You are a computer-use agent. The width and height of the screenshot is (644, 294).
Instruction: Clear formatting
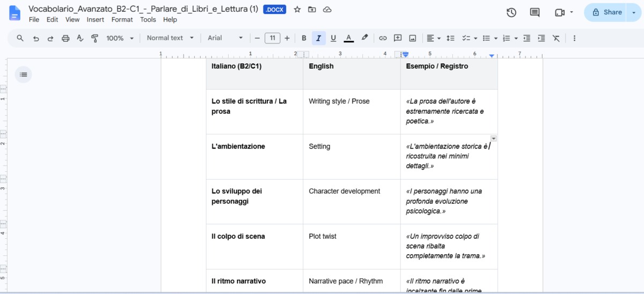point(556,38)
